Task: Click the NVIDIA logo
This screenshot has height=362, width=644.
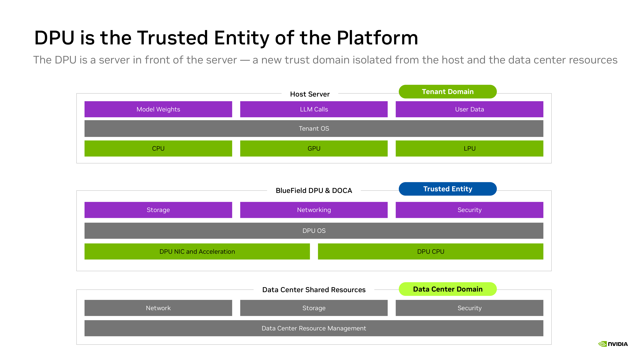Action: pos(613,344)
